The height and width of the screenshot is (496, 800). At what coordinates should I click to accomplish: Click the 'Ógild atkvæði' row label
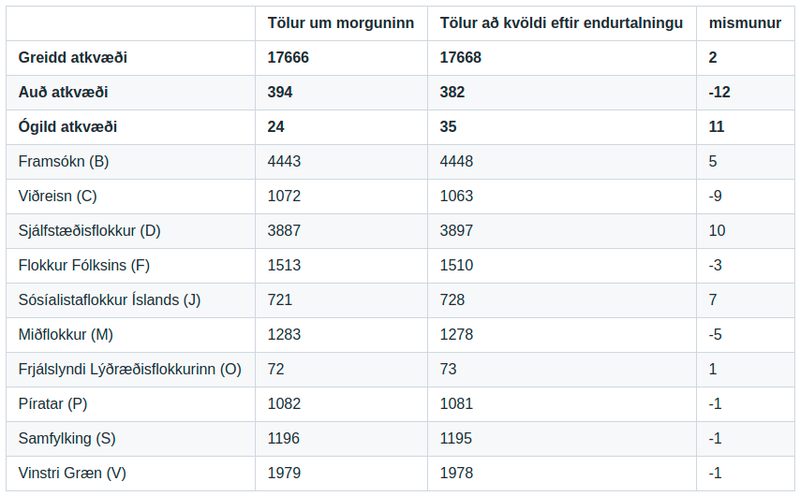pos(68,127)
